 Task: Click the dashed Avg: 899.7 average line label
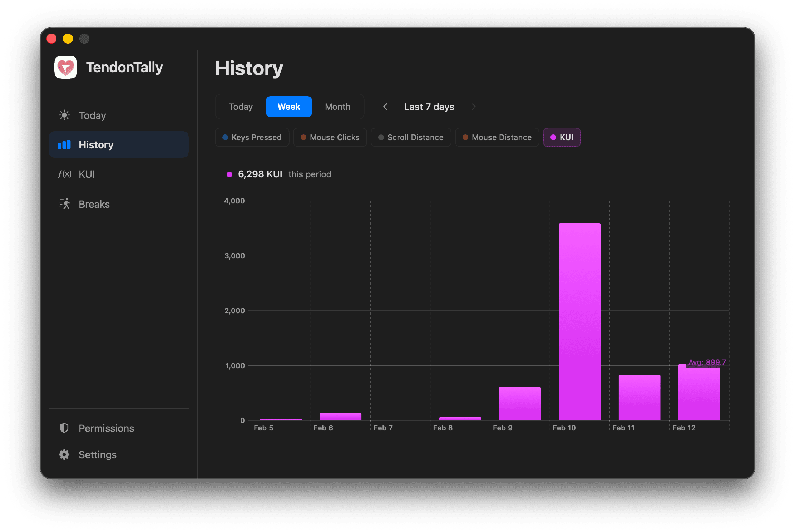tap(707, 362)
